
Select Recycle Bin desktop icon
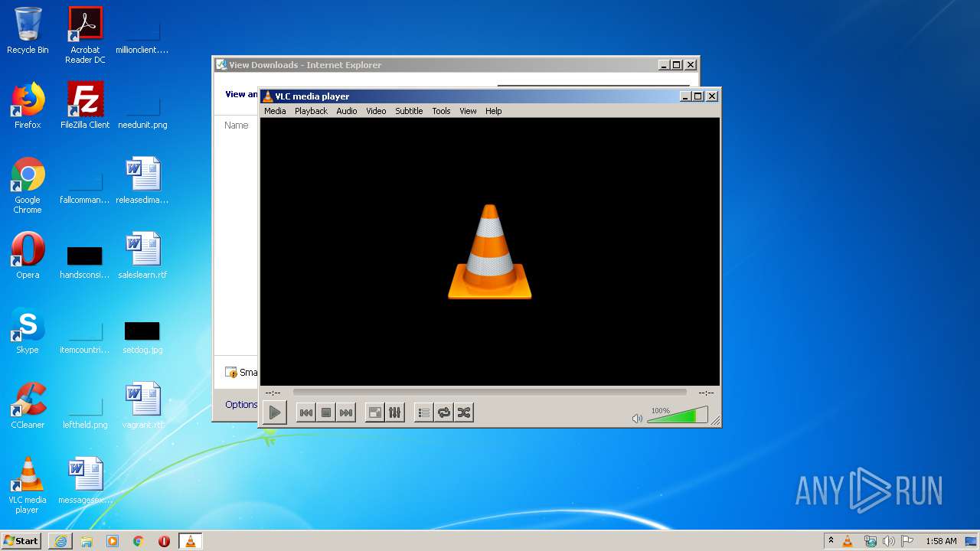(x=28, y=31)
